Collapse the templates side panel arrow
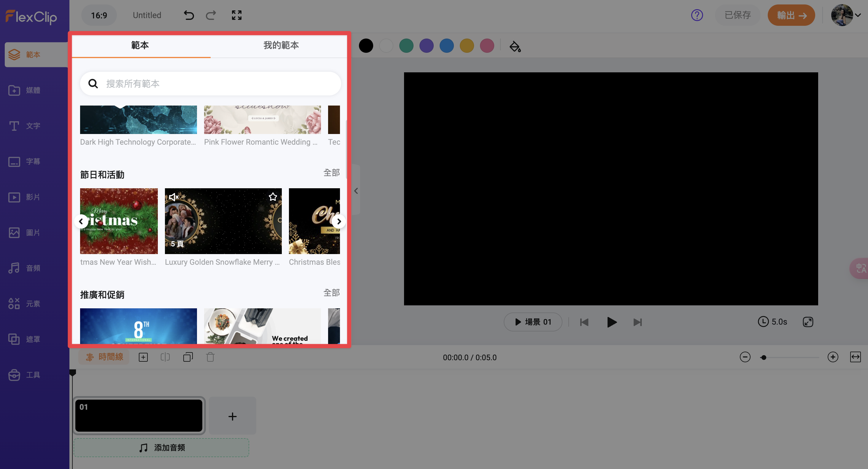The width and height of the screenshot is (868, 469). click(x=356, y=191)
